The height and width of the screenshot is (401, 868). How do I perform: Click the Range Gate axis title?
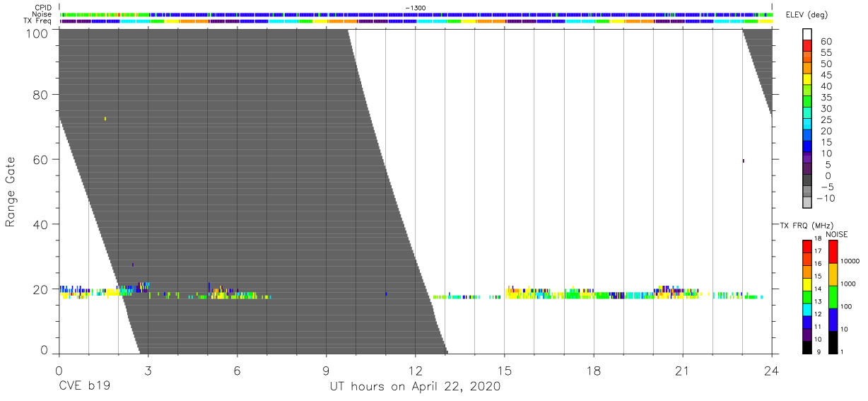11,192
